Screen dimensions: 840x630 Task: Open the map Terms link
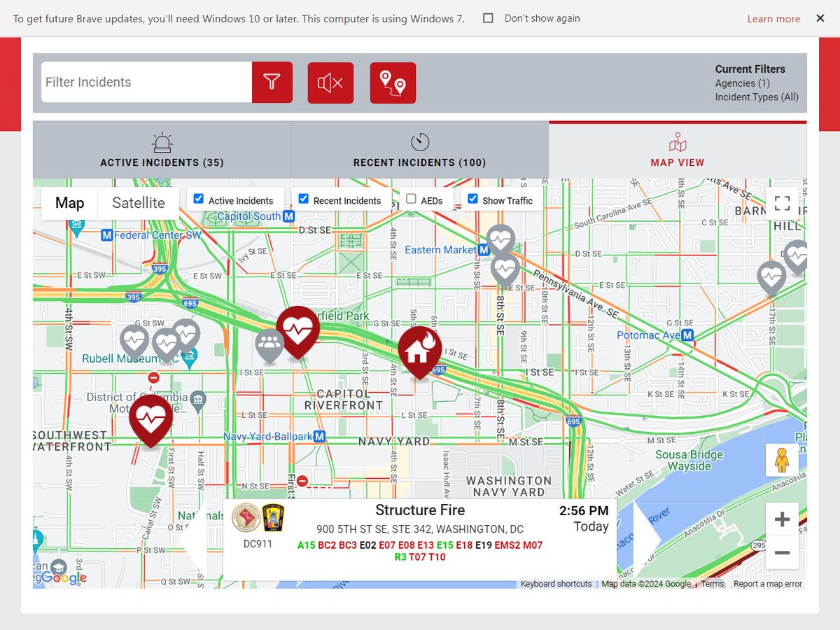point(712,584)
